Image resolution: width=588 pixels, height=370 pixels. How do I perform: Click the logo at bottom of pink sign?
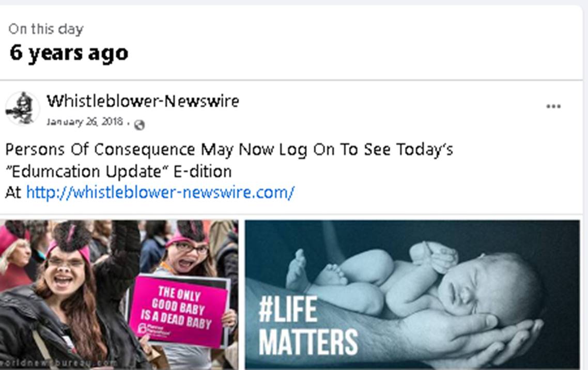pos(154,330)
